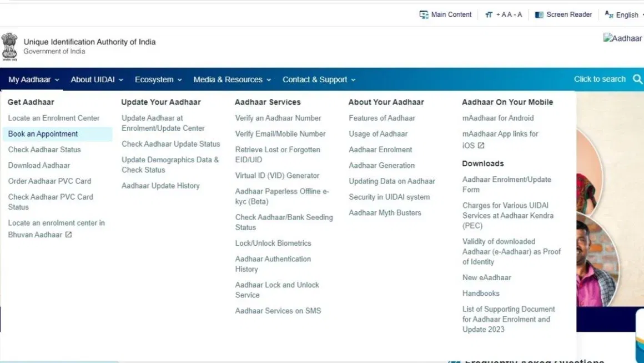Click the India national emblem logo

(9, 46)
